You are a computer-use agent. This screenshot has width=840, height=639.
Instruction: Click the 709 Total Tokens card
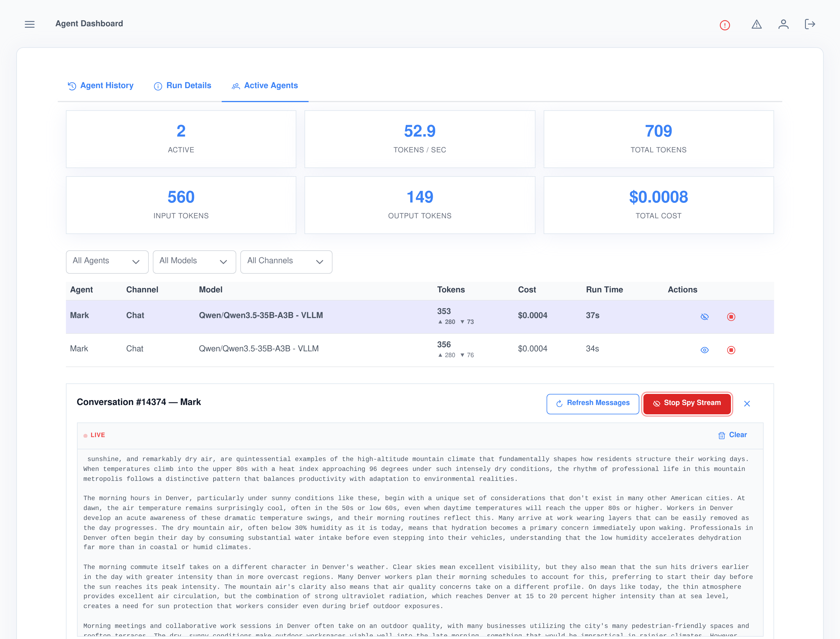tap(659, 139)
